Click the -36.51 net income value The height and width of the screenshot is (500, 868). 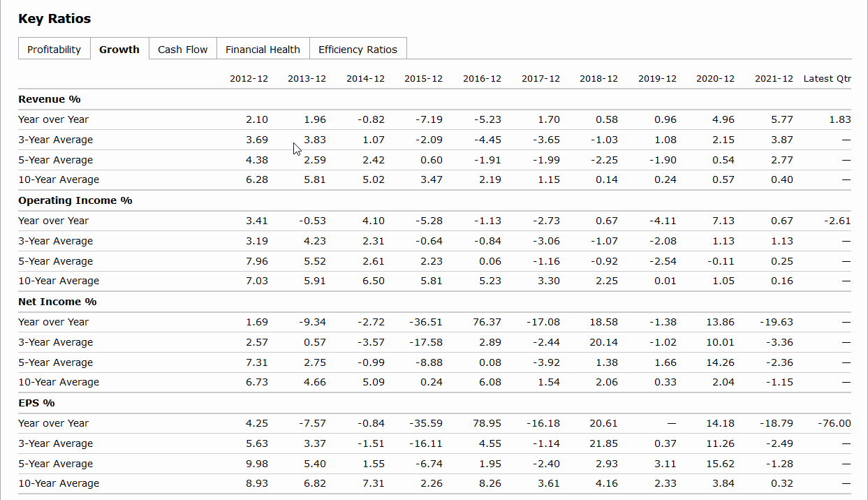[426, 322]
